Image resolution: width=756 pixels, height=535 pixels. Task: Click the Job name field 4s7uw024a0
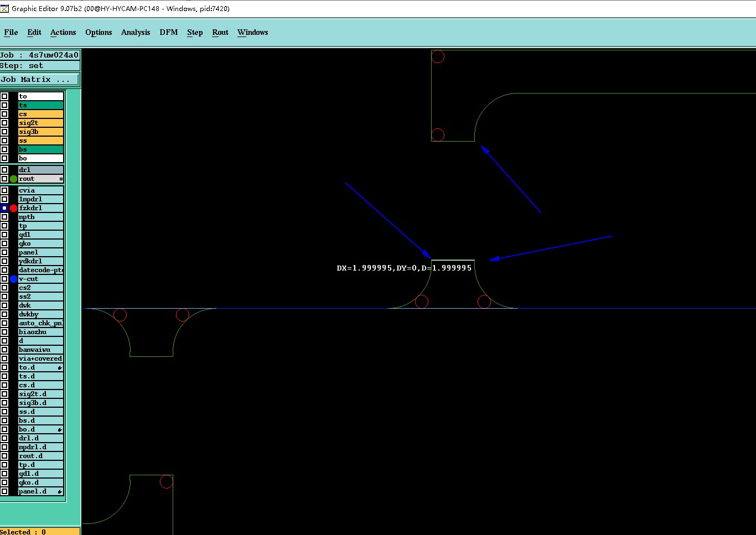[40, 55]
